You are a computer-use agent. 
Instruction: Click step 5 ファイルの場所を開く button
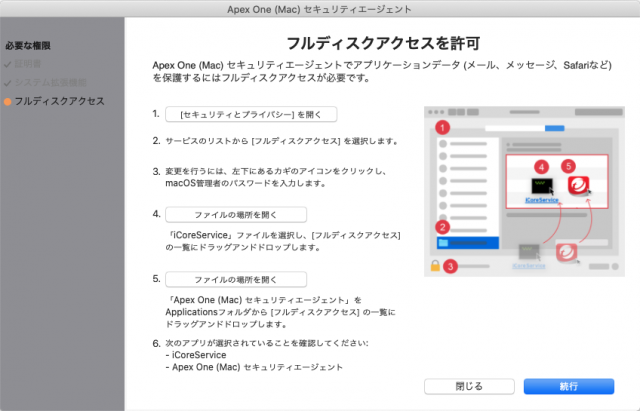[236, 280]
